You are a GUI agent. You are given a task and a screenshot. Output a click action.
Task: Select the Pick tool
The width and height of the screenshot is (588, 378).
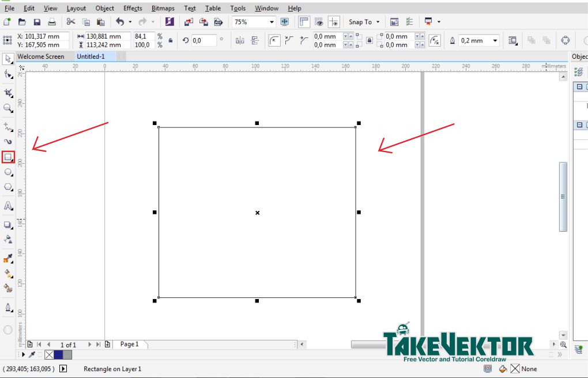pyautogui.click(x=8, y=58)
